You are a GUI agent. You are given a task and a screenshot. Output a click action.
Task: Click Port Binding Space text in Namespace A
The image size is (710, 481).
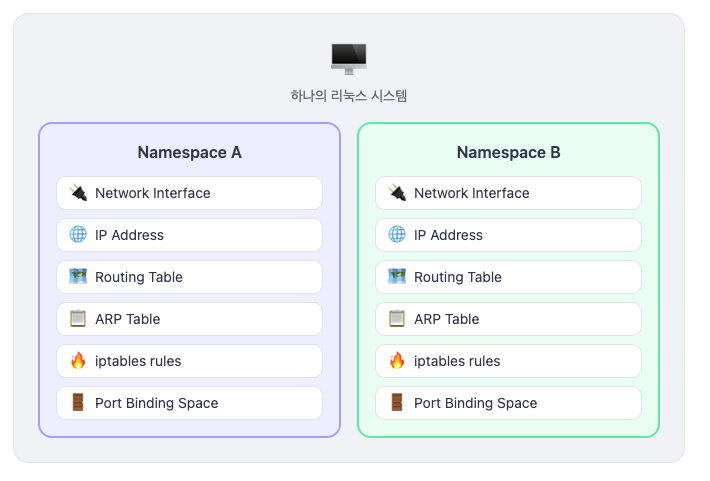(x=156, y=403)
